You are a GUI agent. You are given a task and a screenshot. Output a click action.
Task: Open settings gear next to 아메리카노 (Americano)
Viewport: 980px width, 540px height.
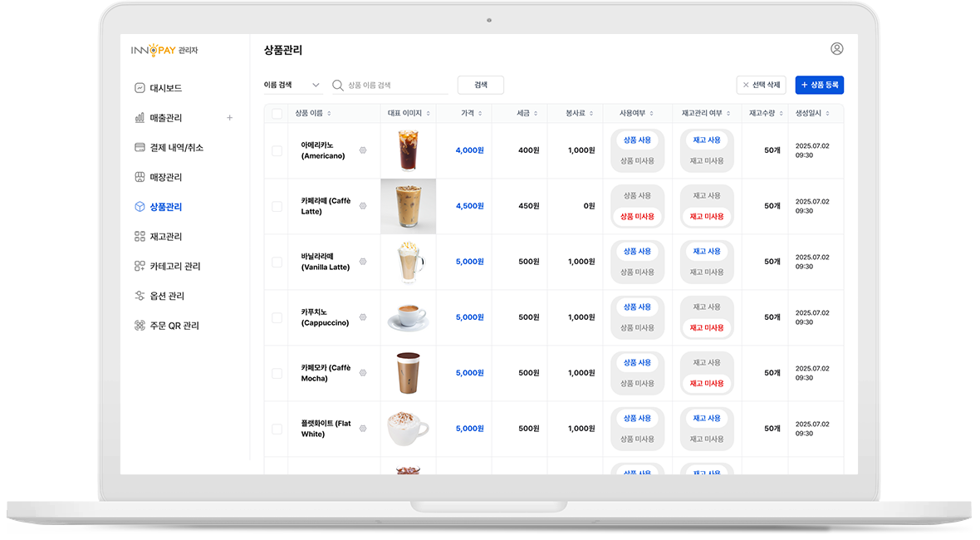pos(363,151)
